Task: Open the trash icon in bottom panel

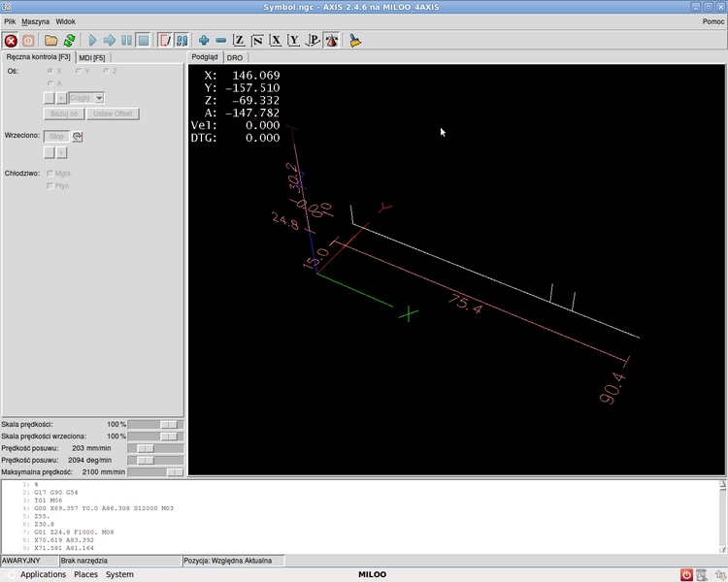Action: (x=702, y=574)
